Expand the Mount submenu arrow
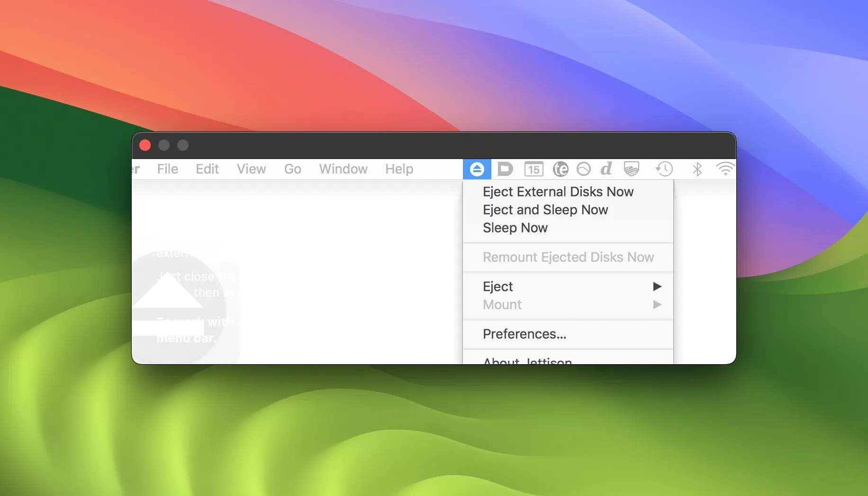Image resolution: width=868 pixels, height=496 pixels. click(657, 304)
